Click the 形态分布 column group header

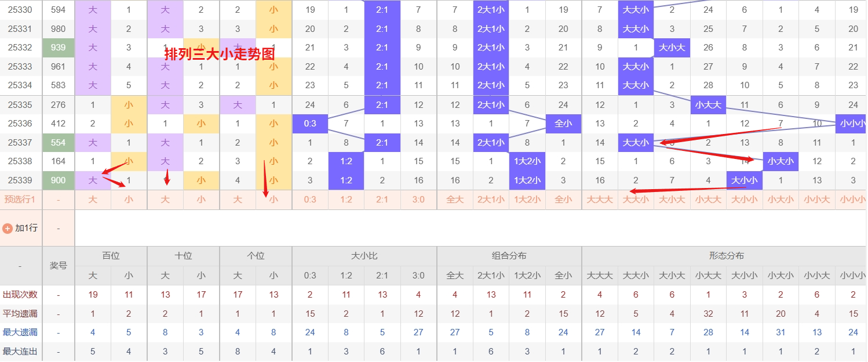(x=727, y=256)
